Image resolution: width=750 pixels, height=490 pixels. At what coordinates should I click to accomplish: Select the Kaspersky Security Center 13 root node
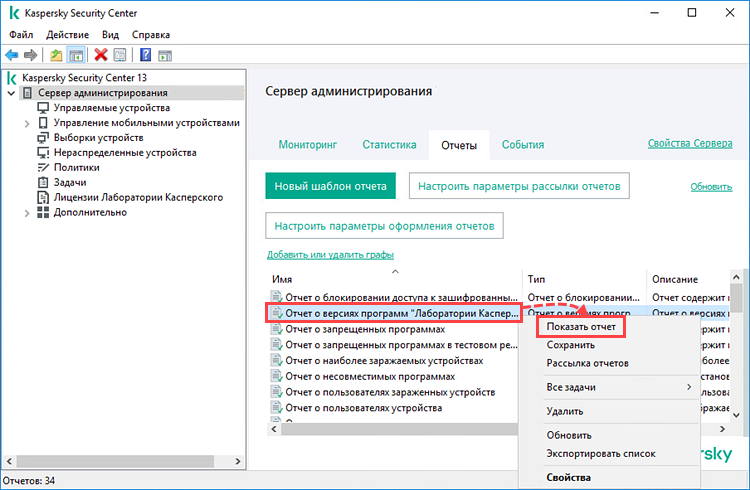[x=84, y=78]
